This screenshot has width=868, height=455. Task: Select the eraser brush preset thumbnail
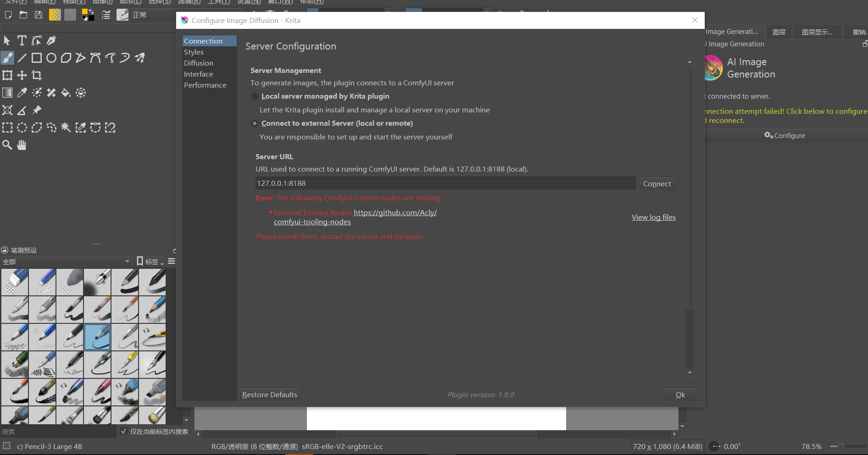[15, 282]
